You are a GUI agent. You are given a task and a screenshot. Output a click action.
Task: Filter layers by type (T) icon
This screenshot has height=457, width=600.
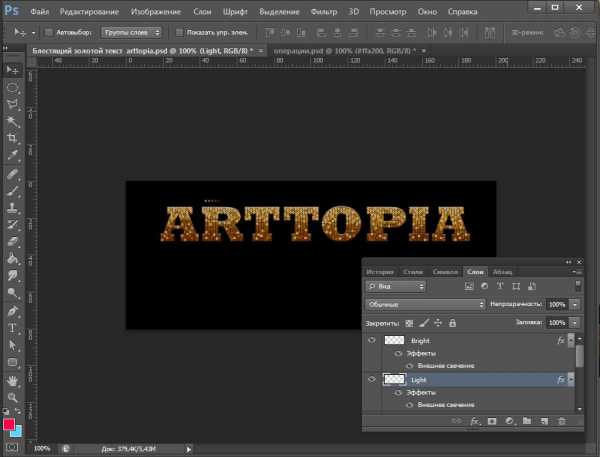click(x=500, y=286)
